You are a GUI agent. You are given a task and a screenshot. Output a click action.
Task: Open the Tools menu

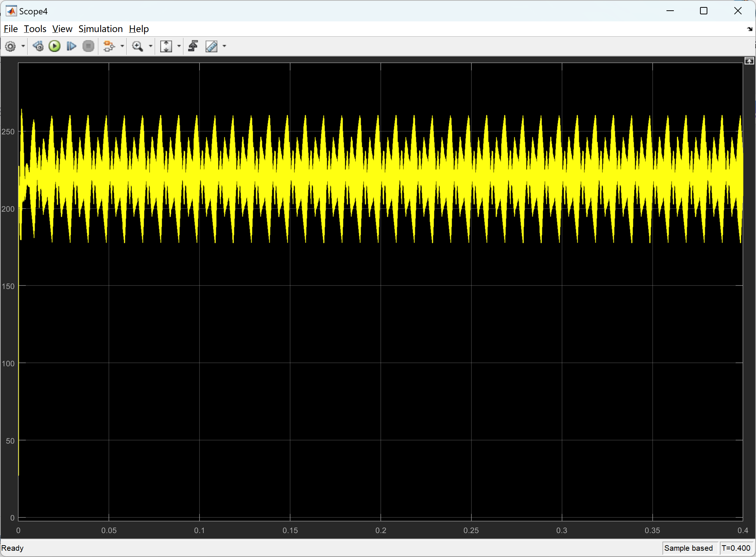[35, 29]
